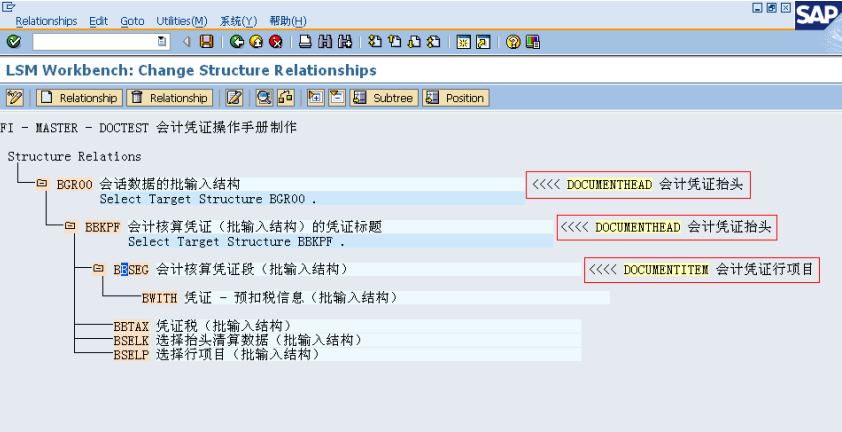Click the notepad edit icon
This screenshot has width=842, height=432.
coord(234,98)
